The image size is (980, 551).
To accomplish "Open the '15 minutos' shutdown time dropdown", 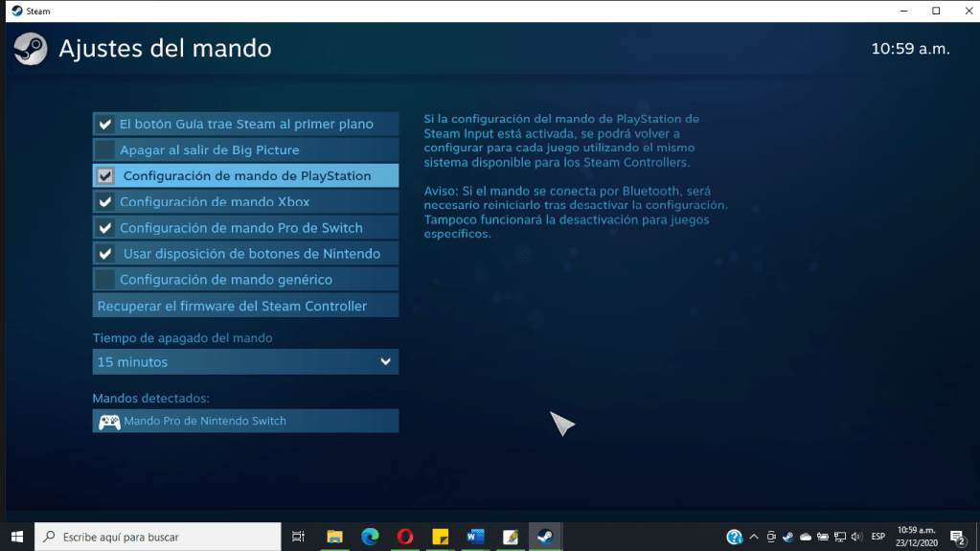I will (x=245, y=362).
